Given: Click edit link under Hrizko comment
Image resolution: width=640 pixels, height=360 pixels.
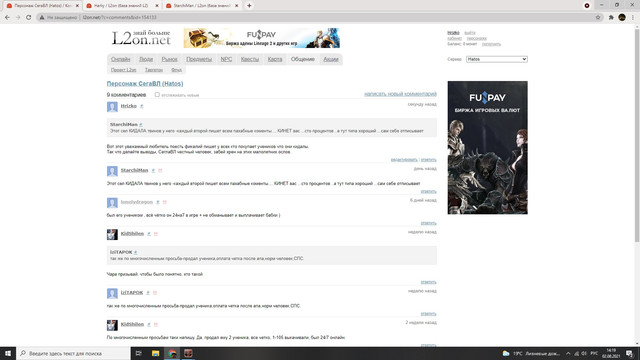Looking at the screenshot, I should (x=404, y=160).
